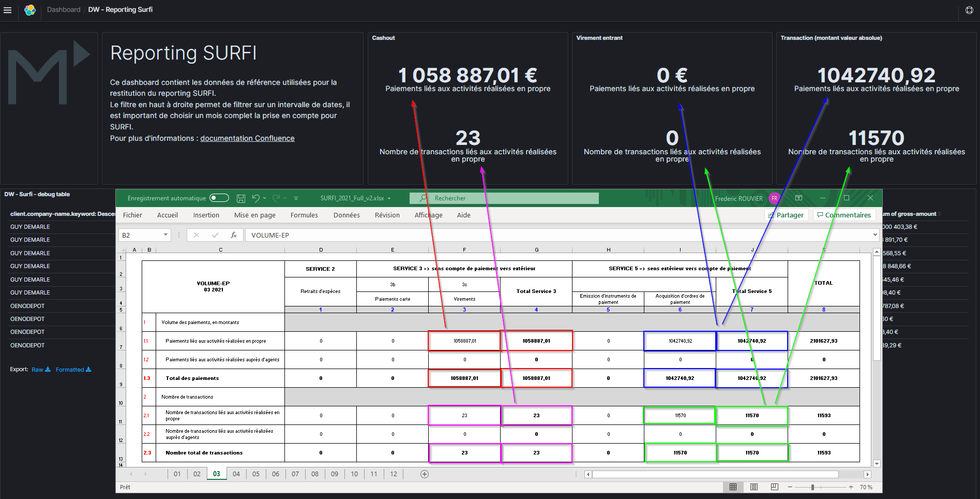
Task: Open the documentation Confluence link
Action: tap(247, 138)
